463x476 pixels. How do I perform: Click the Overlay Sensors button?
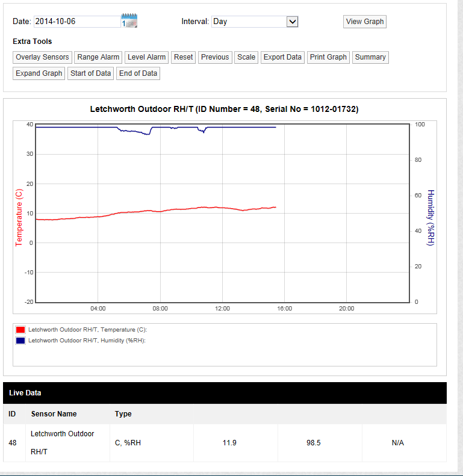coord(42,57)
